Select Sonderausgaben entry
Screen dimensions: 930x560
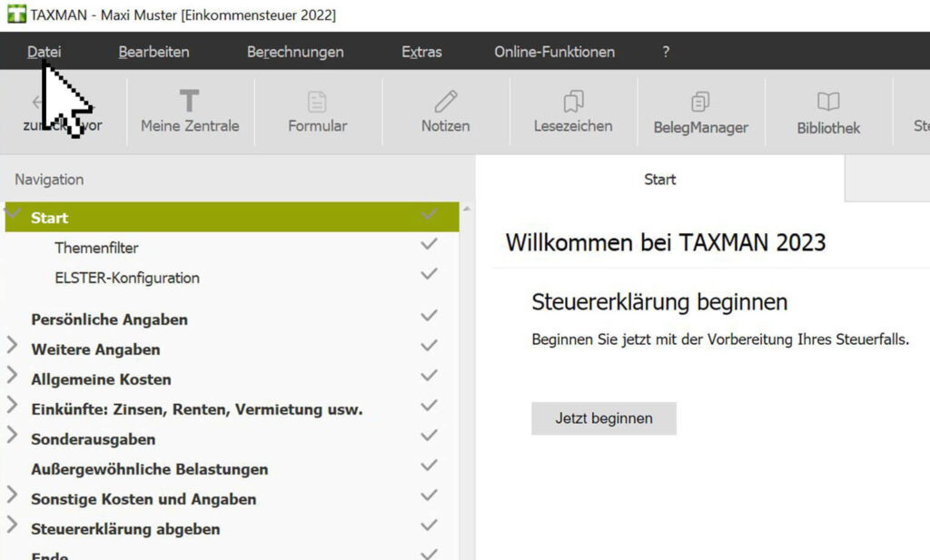pyautogui.click(x=94, y=439)
